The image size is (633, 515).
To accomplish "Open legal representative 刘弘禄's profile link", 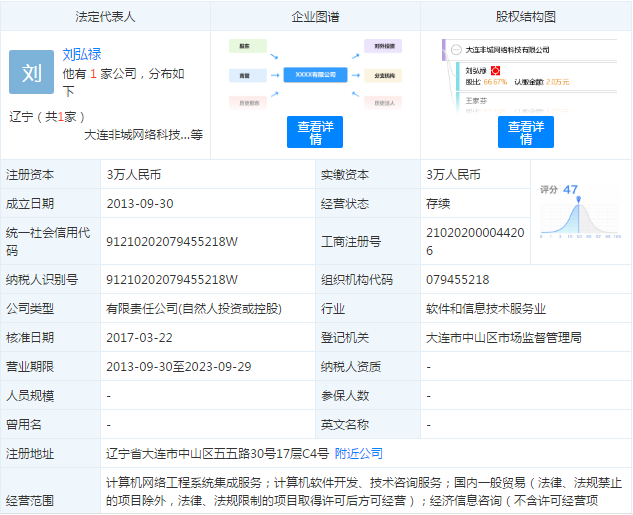I will (82, 54).
